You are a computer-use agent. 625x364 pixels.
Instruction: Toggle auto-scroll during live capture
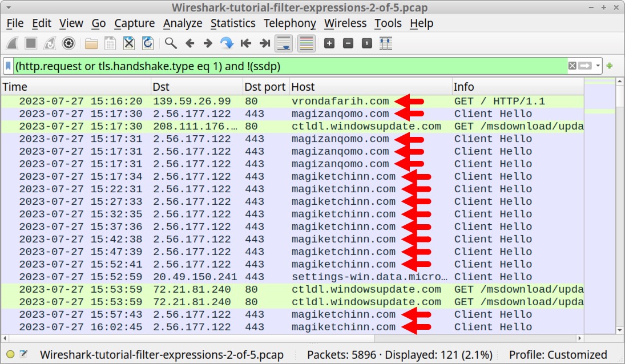click(x=284, y=43)
